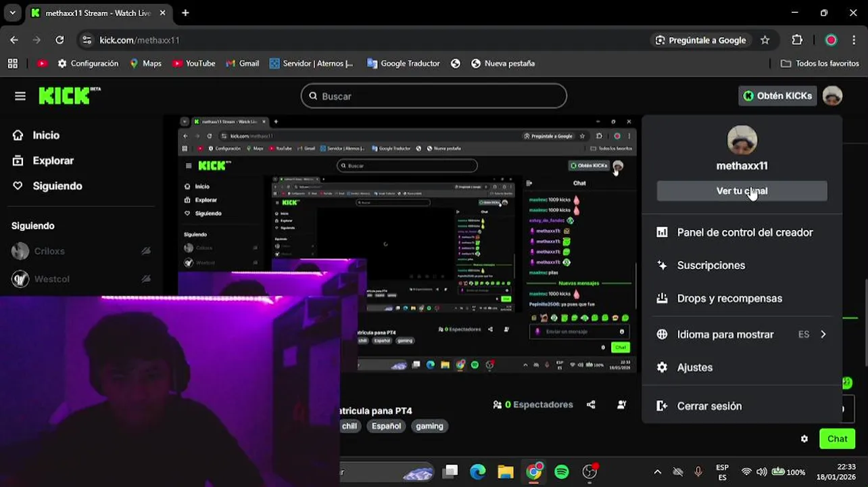This screenshot has width=868, height=487.
Task: Open File Explorer from taskbar
Action: point(506,471)
